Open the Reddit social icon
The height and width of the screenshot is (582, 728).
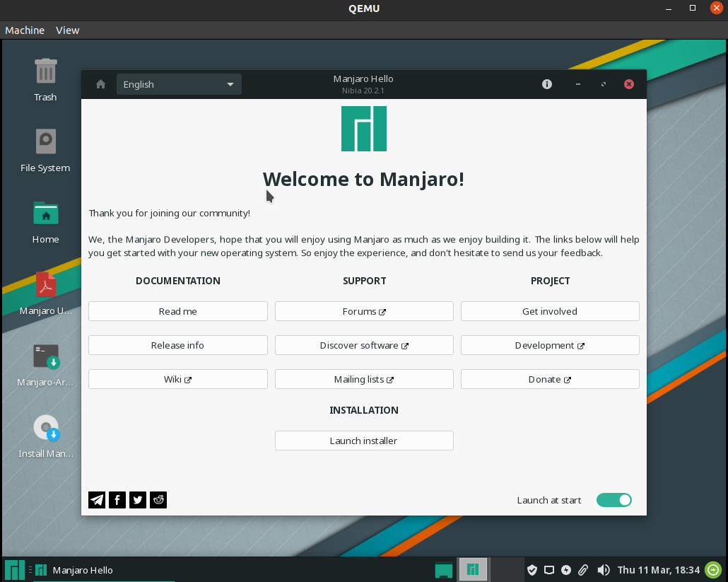tap(158, 500)
